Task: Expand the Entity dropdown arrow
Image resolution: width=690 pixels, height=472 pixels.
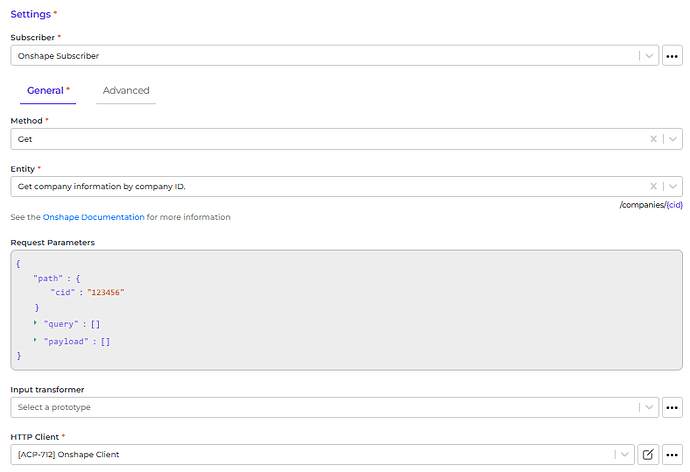Action: [x=672, y=187]
